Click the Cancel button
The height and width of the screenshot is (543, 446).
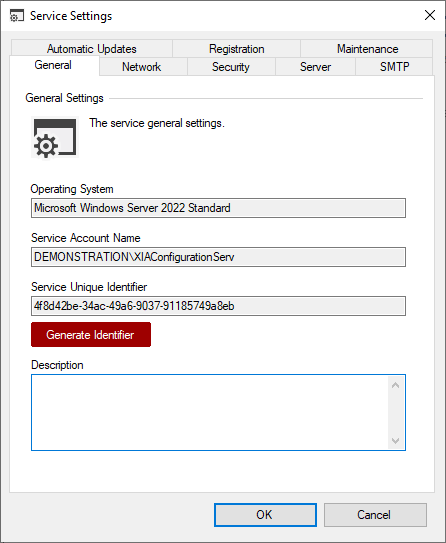point(375,515)
